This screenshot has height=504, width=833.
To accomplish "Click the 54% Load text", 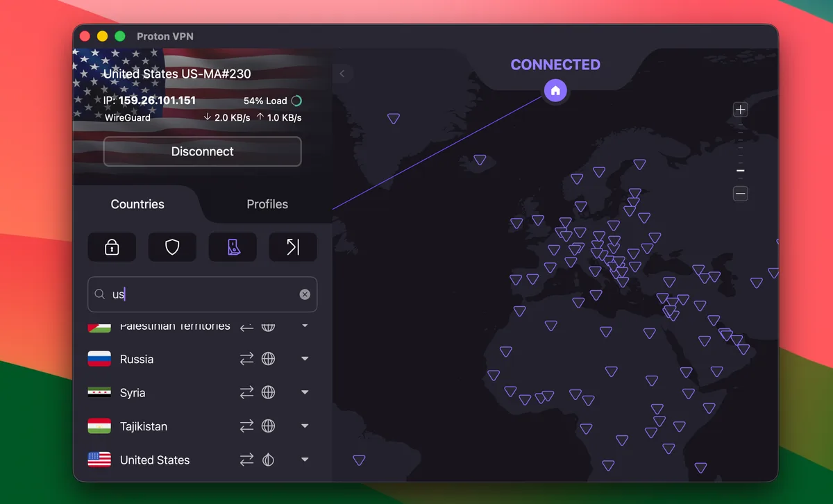I will tap(265, 101).
